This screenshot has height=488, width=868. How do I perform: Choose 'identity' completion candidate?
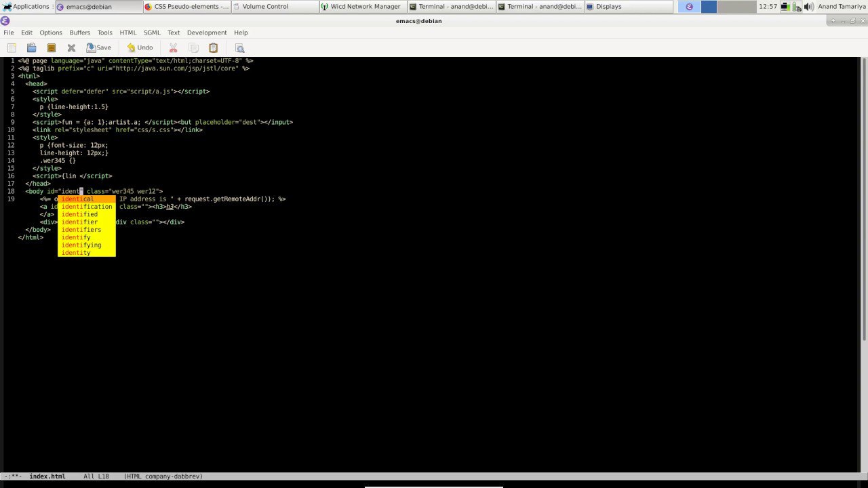point(87,253)
